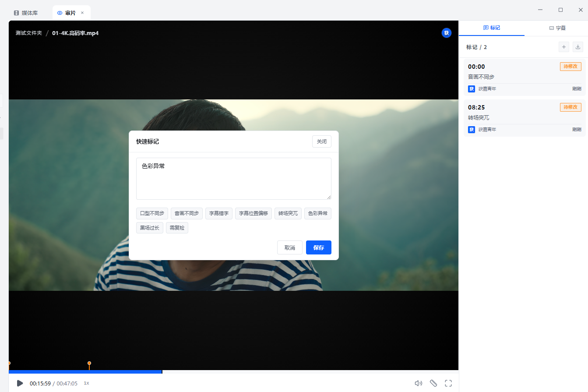
Task: Add a new marker with plus icon
Action: coord(564,47)
